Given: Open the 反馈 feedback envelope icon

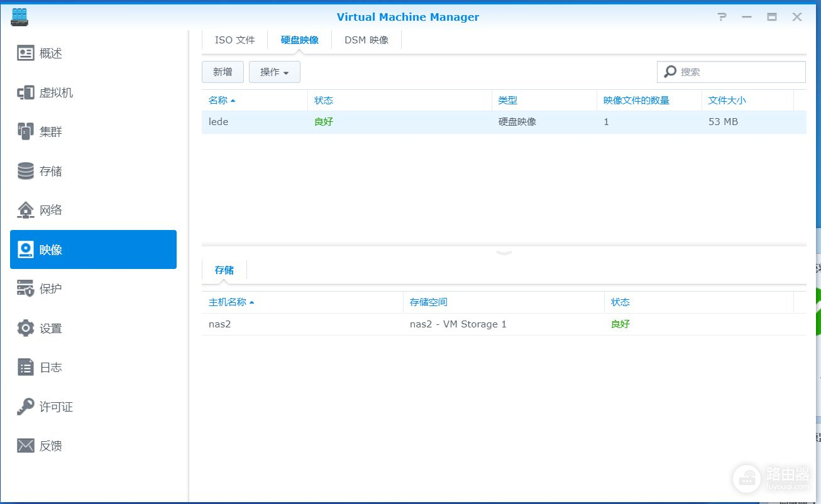Looking at the screenshot, I should 26,446.
